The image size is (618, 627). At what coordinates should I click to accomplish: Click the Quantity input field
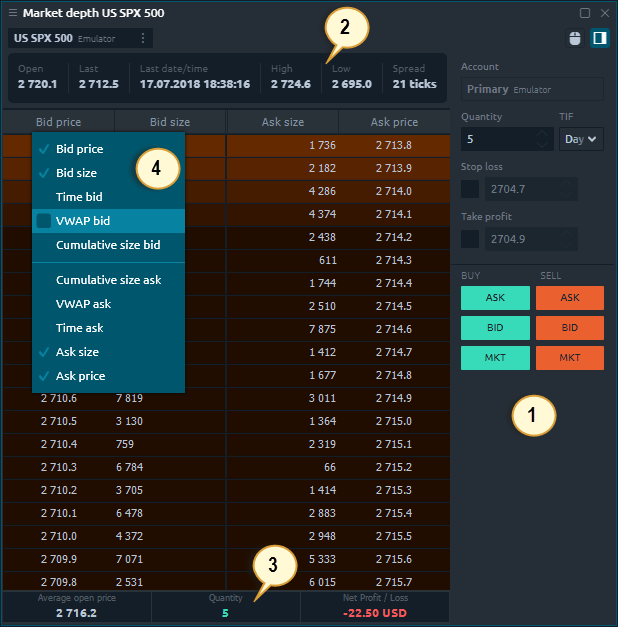point(506,139)
